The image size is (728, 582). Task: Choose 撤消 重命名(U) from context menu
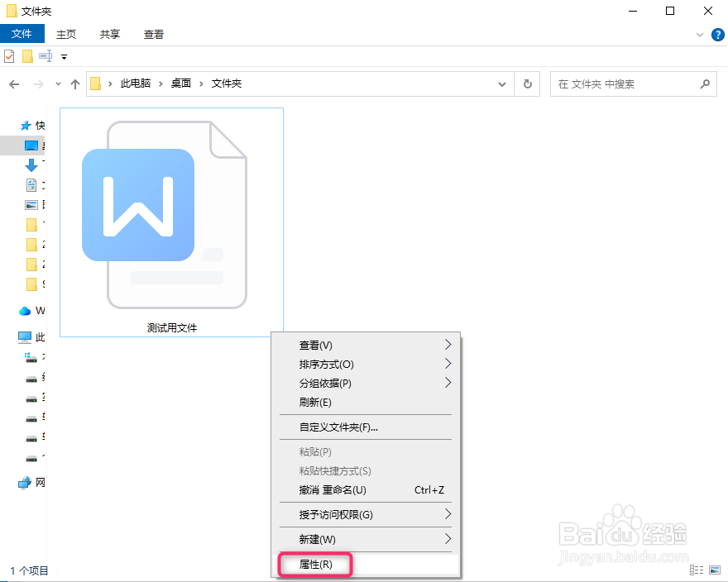click(366, 490)
